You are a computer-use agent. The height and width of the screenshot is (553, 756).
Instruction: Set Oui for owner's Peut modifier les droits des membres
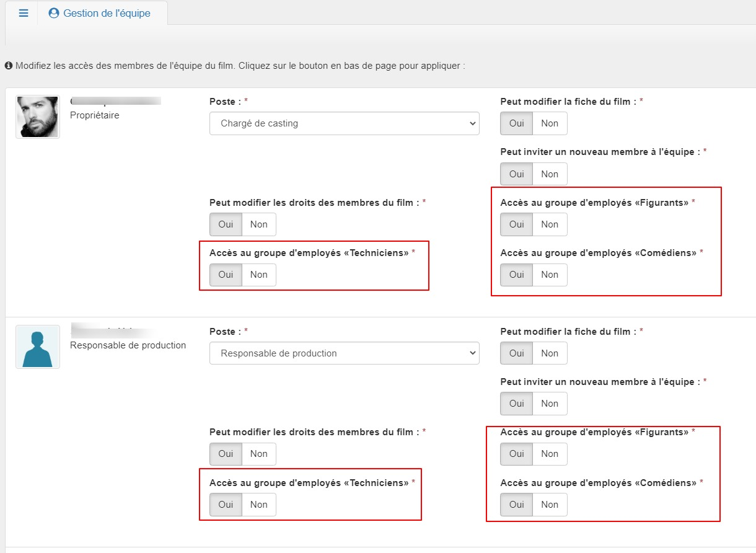[226, 224]
